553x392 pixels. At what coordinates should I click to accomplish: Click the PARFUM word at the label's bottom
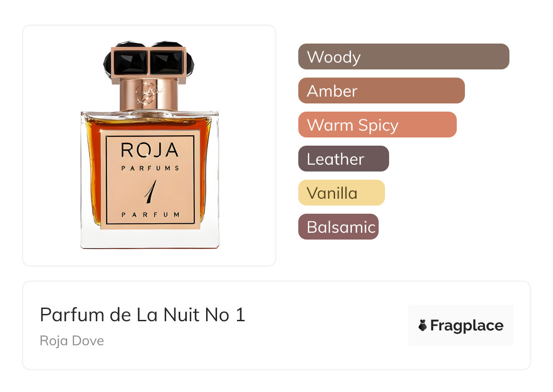click(x=150, y=215)
